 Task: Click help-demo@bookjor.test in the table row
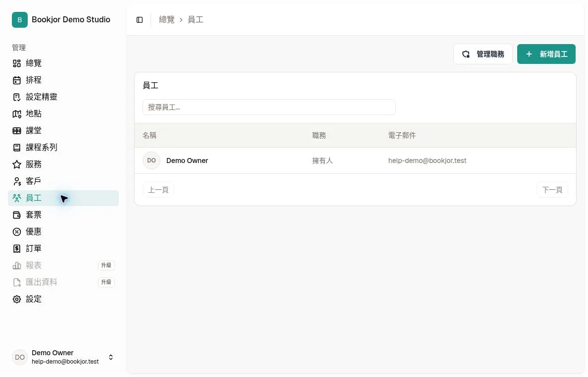(x=427, y=161)
